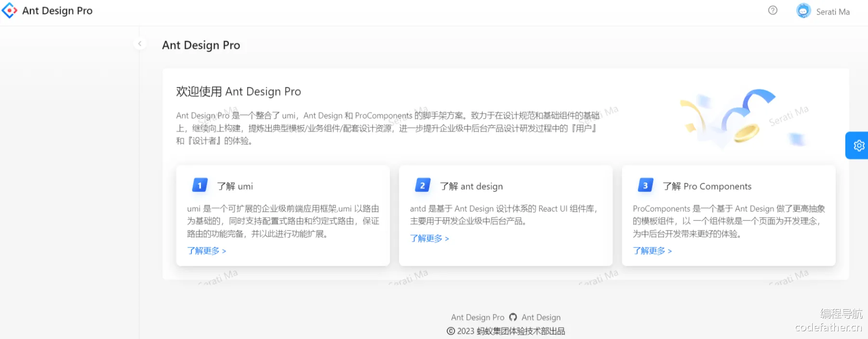Viewport: 868px width, 339px height.
Task: Click the header Ant Design Pro title
Action: pyautogui.click(x=57, y=11)
